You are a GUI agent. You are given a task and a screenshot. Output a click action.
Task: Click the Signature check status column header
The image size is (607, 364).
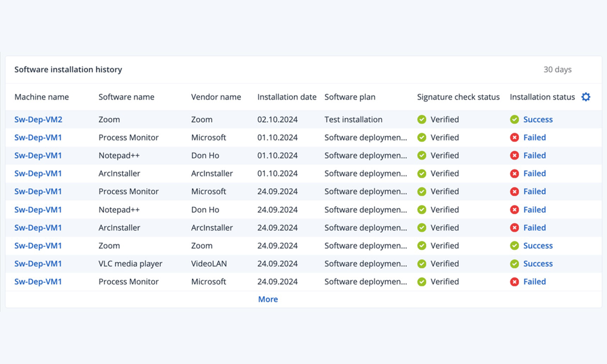(x=458, y=97)
